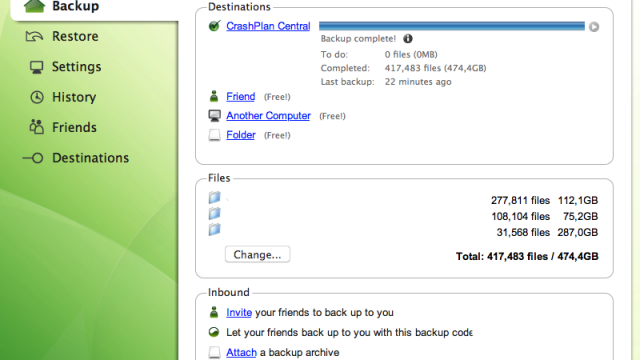Click the folder icon for 108,104 files
The height and width of the screenshot is (360, 640).
215,213
